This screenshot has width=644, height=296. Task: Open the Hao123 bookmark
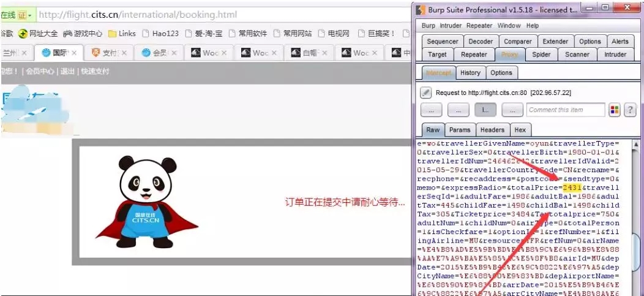[160, 33]
